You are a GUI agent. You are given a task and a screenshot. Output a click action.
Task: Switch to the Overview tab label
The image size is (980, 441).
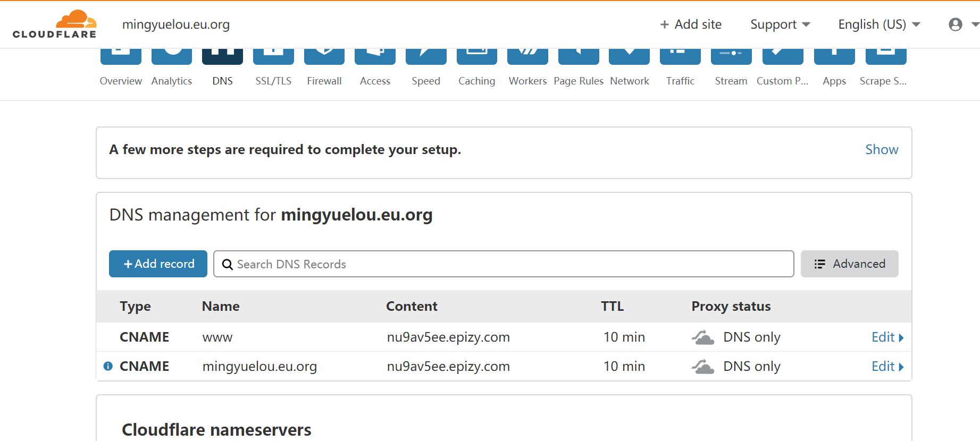[121, 81]
